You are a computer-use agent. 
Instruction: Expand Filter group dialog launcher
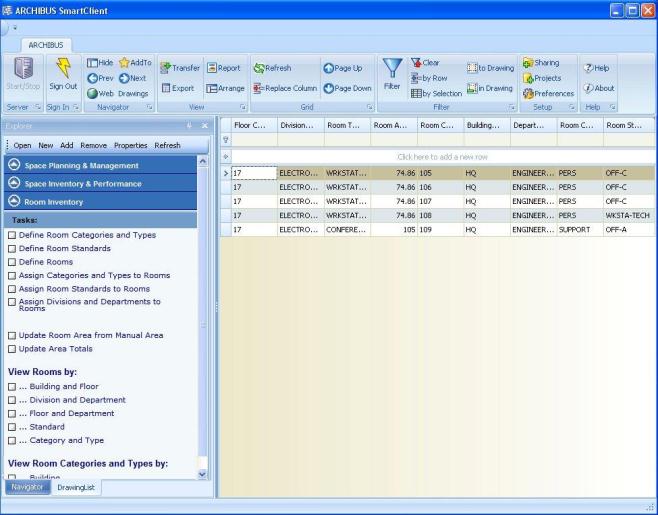pos(512,107)
